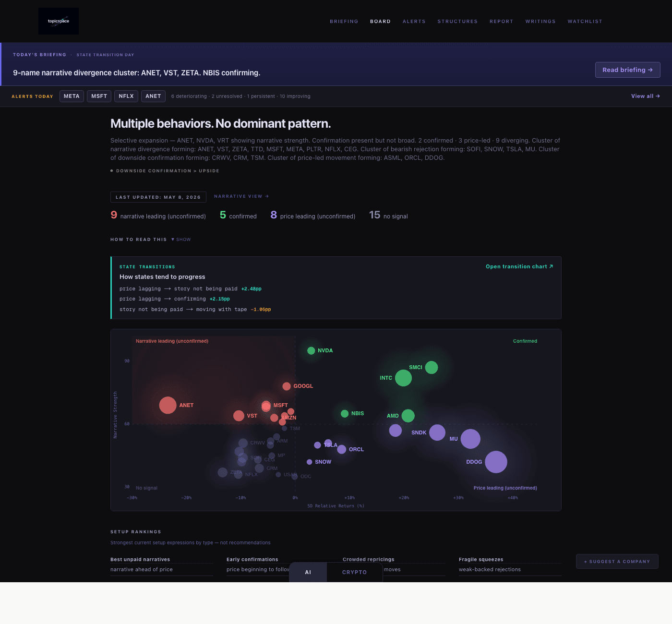672x624 pixels.
Task: Click the SNOW bubble in chart
Action: tap(310, 462)
